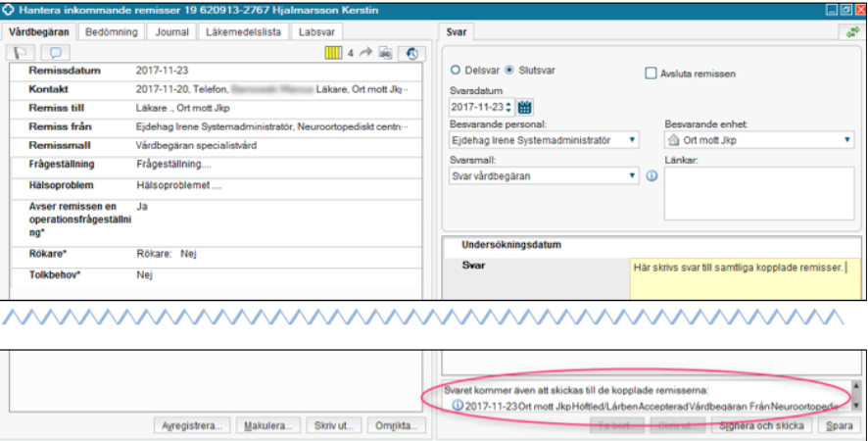This screenshot has height=441, width=868.
Task: Click the green swap arrows icon
Action: (854, 32)
